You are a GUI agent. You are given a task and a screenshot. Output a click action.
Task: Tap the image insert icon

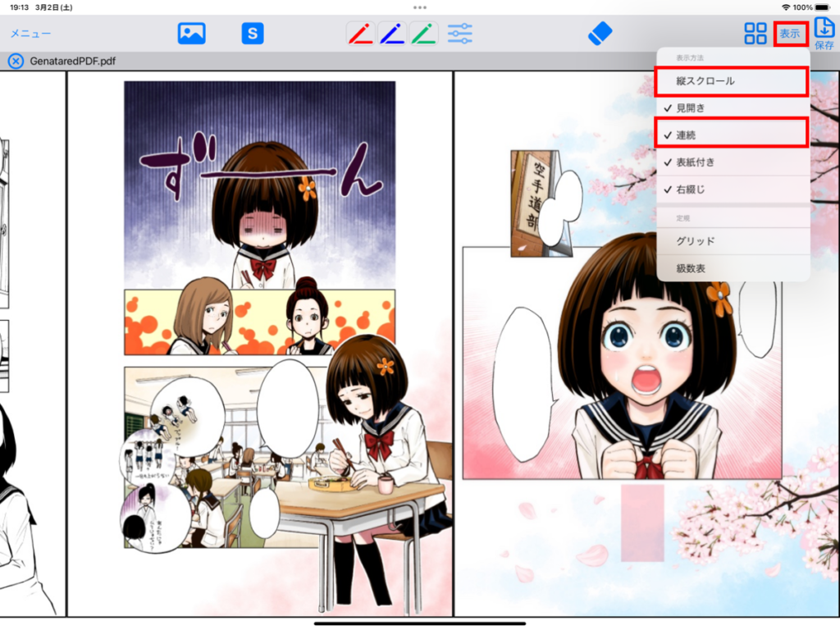coord(191,33)
